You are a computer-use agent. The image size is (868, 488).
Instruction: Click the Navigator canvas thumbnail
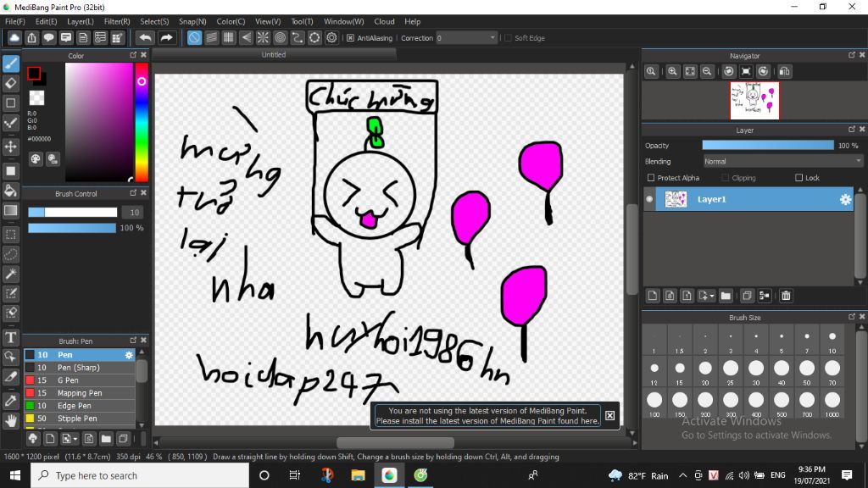point(754,101)
